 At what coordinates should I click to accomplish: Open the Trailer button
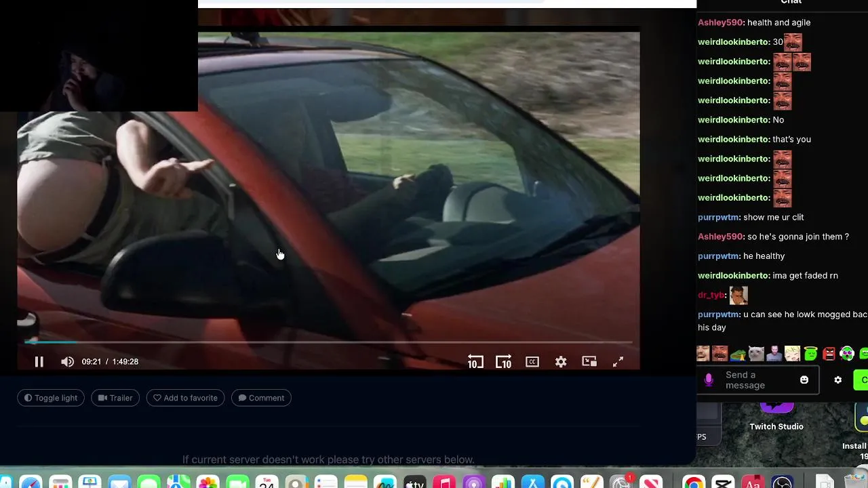(115, 398)
